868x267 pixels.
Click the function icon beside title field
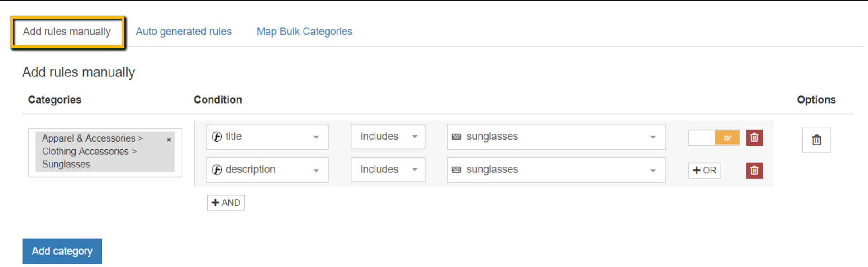217,136
